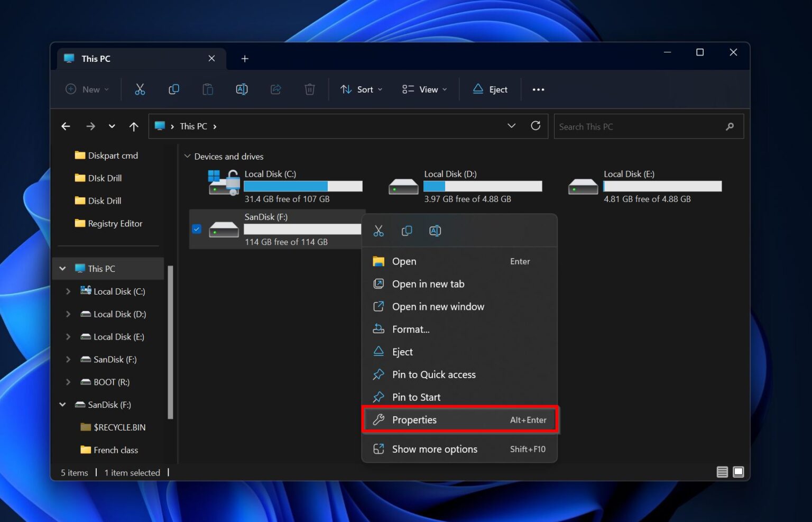The image size is (812, 522).
Task: Uncheck the SanDisk (F:) selection checkbox
Action: (x=197, y=228)
